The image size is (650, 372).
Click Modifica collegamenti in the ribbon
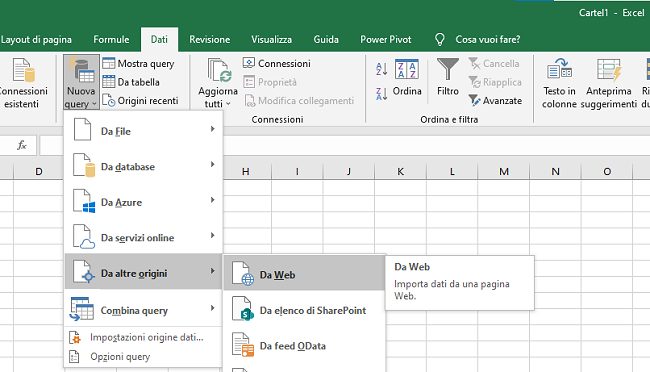pos(299,100)
